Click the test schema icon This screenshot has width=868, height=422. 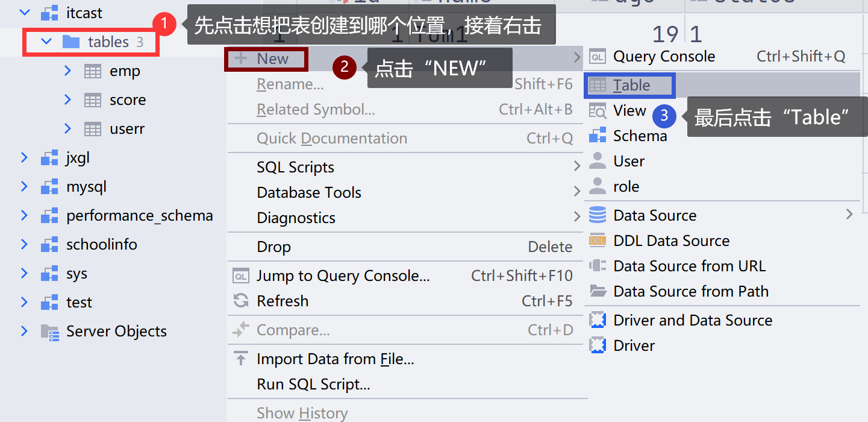pos(49,303)
